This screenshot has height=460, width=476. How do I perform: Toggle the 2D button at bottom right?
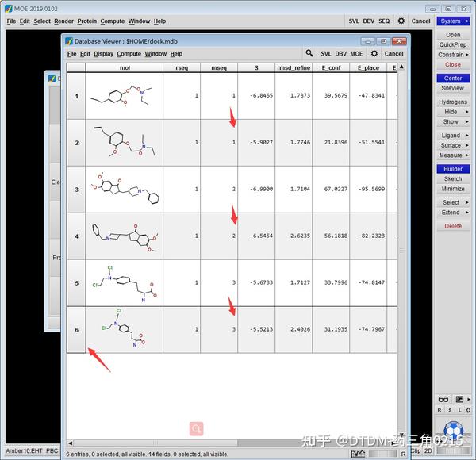pyautogui.click(x=428, y=451)
